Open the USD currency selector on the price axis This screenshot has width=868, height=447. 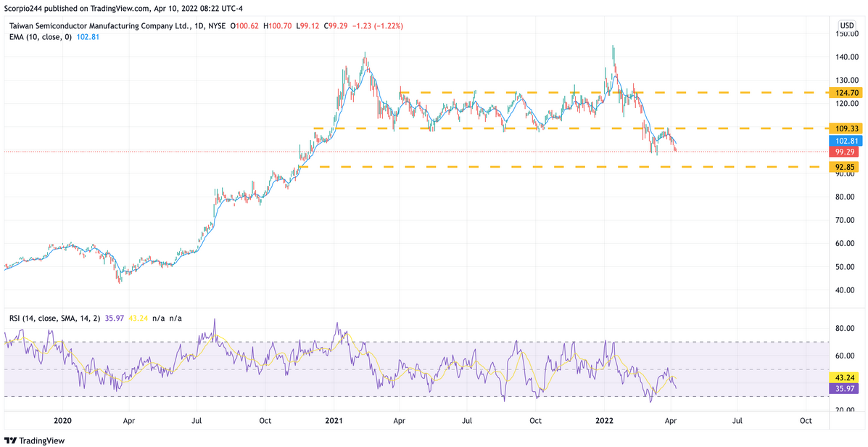click(847, 25)
